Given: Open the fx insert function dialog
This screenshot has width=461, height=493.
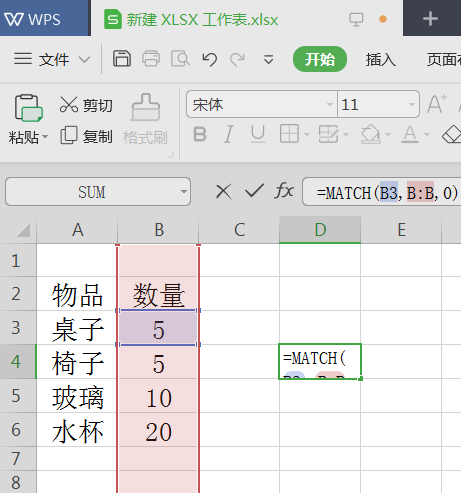Looking at the screenshot, I should click(x=284, y=191).
